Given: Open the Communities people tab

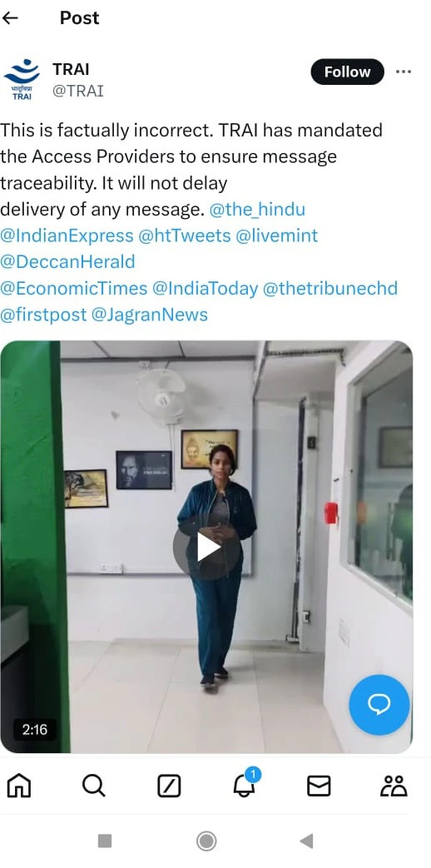Looking at the screenshot, I should 394,786.
